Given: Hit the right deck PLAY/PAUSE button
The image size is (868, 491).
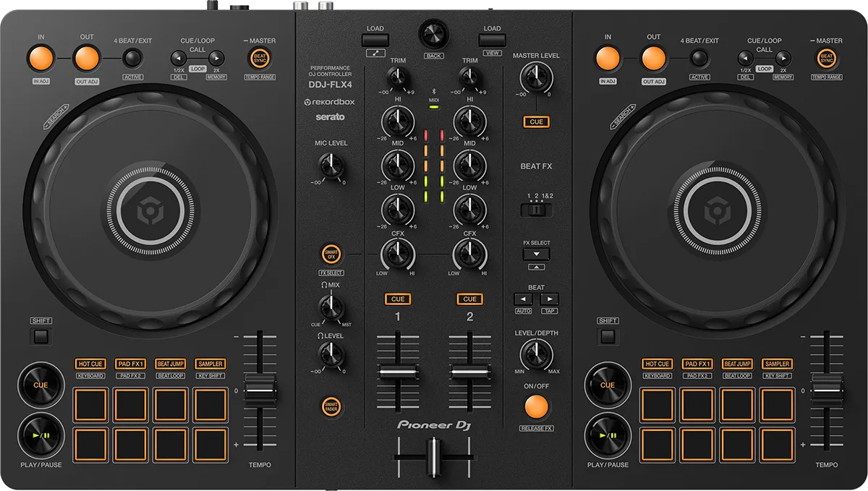Looking at the screenshot, I should point(608,435).
